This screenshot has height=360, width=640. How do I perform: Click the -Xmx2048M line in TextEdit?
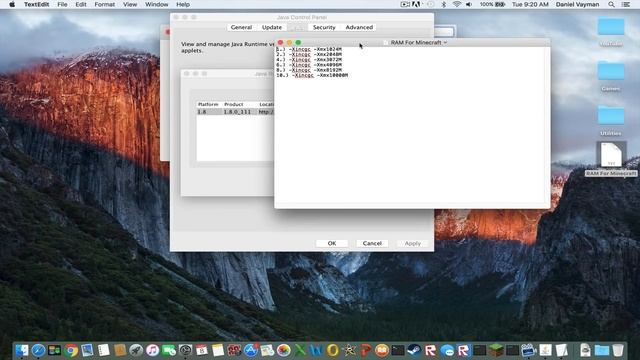click(309, 54)
